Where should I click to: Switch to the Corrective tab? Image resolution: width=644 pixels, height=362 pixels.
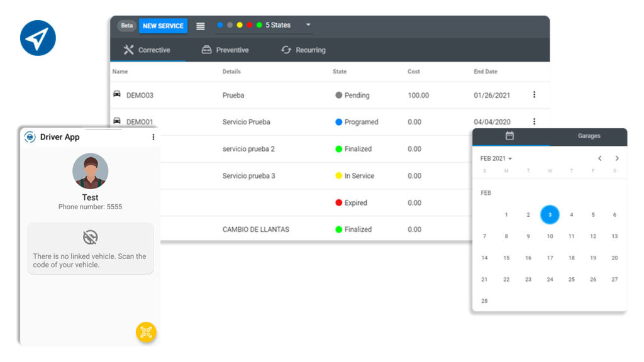tap(147, 50)
